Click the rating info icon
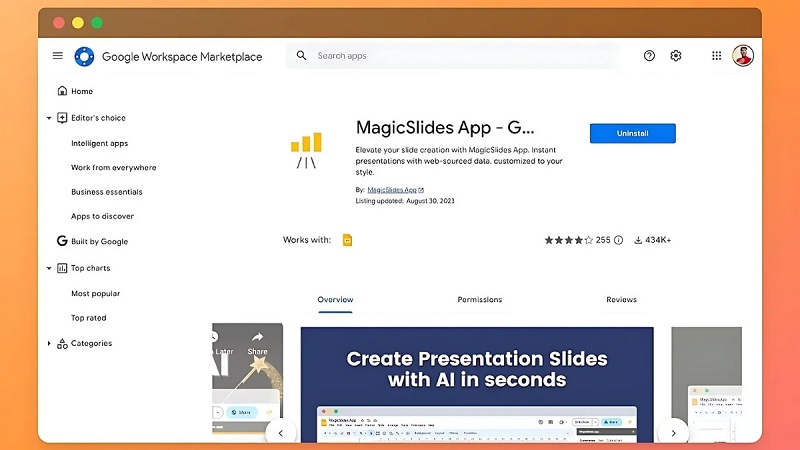This screenshot has width=800, height=450. 618,240
